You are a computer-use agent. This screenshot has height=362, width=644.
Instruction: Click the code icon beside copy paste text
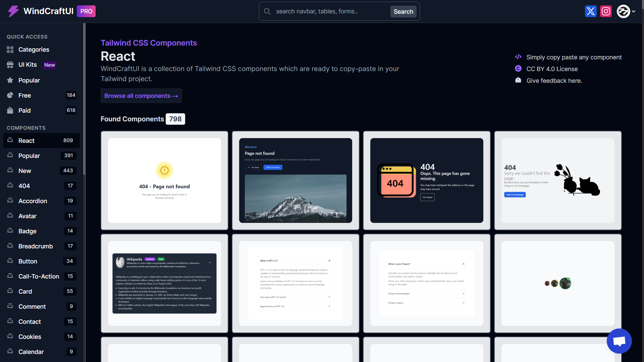[518, 57]
